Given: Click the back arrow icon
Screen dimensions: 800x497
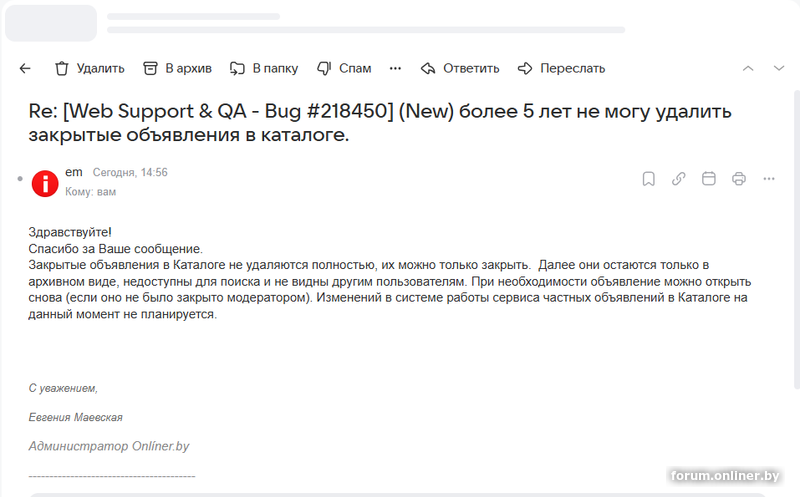Looking at the screenshot, I should 25,69.
